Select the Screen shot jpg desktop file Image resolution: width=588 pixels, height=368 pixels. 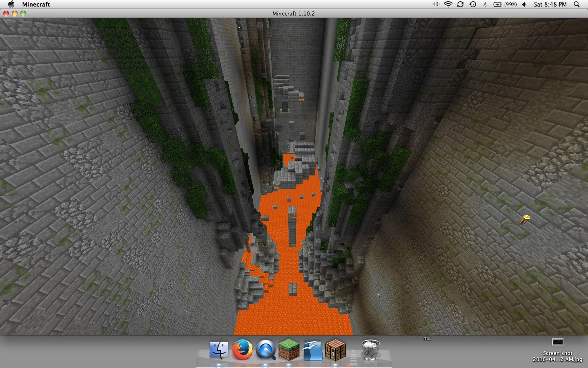[x=557, y=350]
